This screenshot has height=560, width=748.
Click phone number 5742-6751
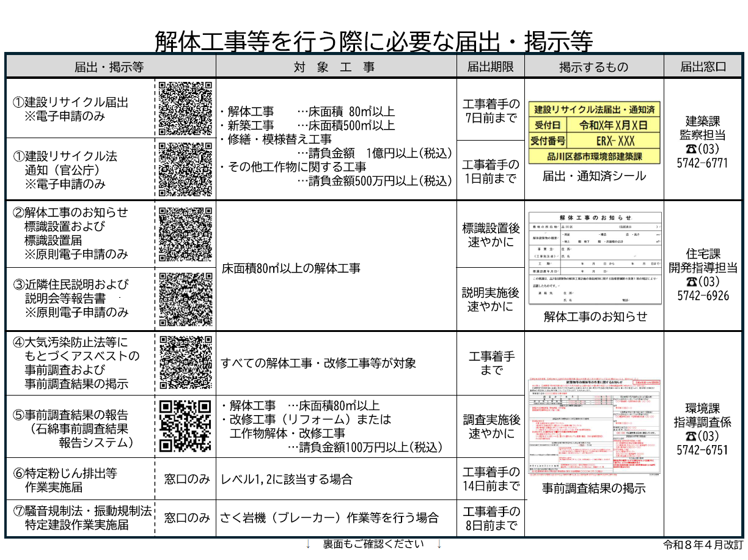coord(703,450)
